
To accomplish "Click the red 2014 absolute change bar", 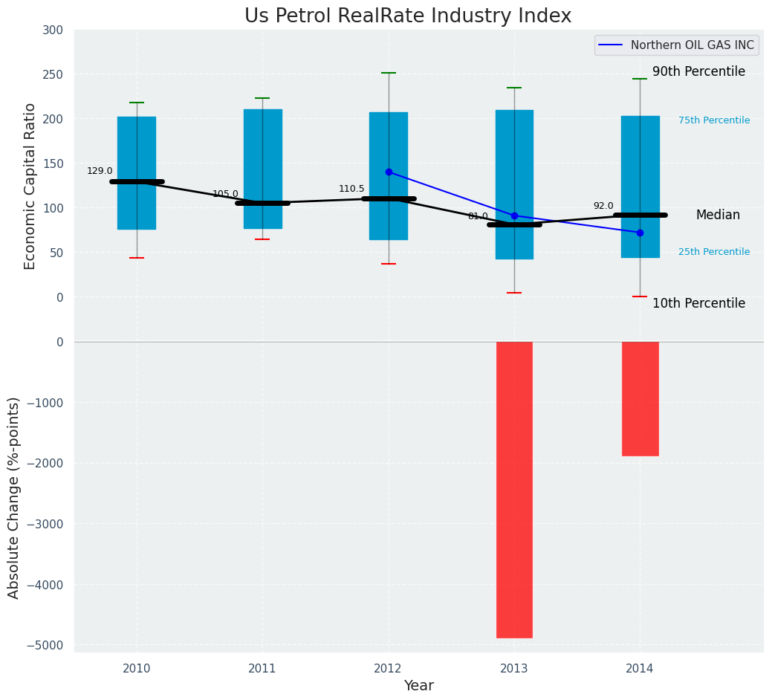I will tap(640, 399).
